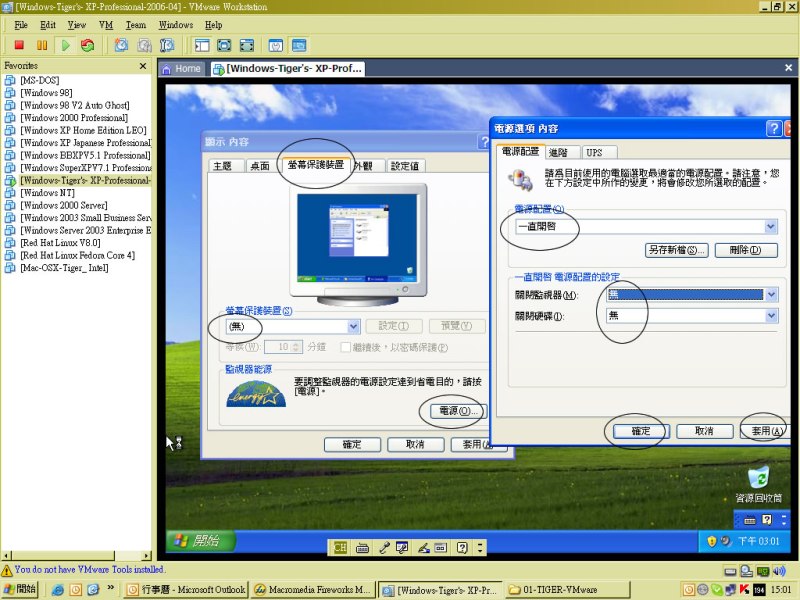Click the language bar microphone icon
This screenshot has height=600, width=800.
[x=384, y=547]
